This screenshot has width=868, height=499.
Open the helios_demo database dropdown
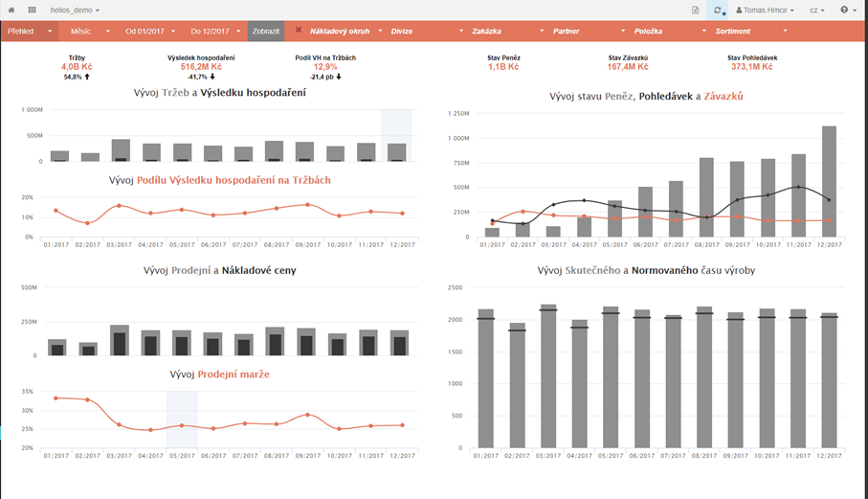[75, 10]
